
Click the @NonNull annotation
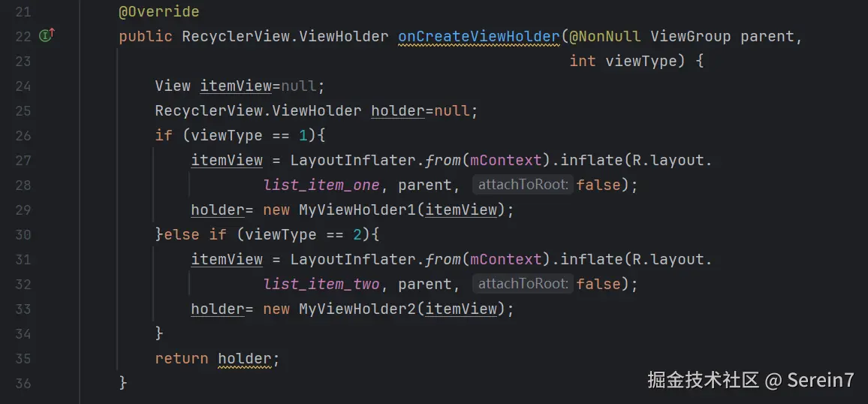tap(604, 36)
